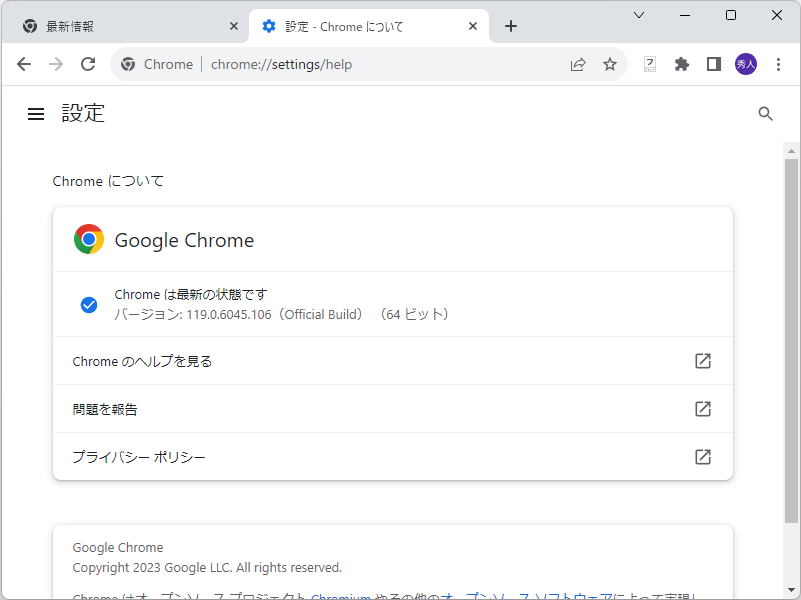This screenshot has height=600, width=801.
Task: Open Chrome's three-dot menu
Action: click(779, 64)
